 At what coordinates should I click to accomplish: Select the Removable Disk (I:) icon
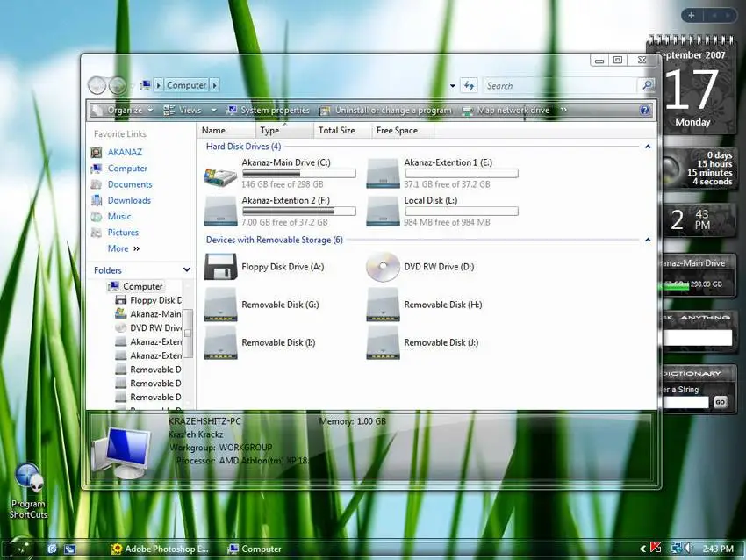[x=220, y=342]
